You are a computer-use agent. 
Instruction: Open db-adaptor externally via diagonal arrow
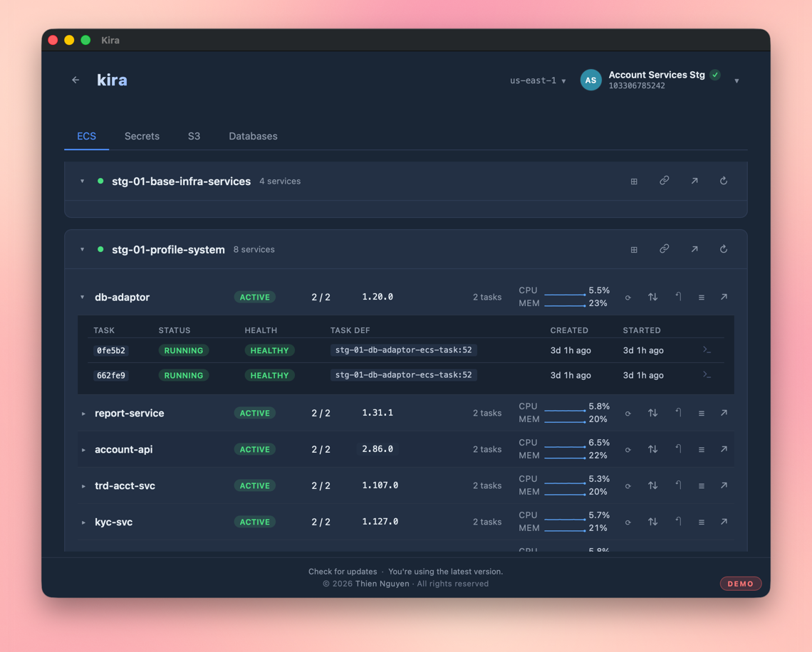[x=724, y=297]
